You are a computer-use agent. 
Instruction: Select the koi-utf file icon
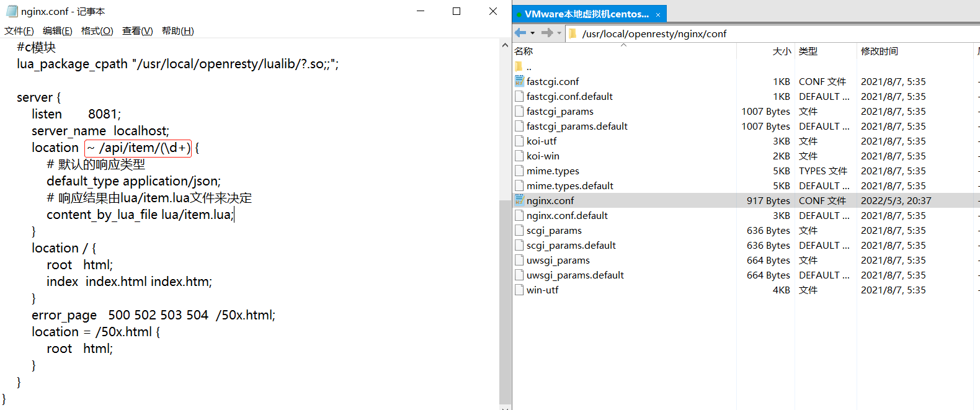519,141
